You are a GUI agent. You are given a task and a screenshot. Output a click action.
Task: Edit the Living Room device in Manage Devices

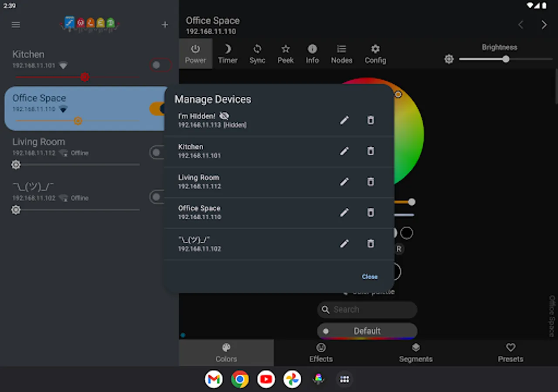344,182
